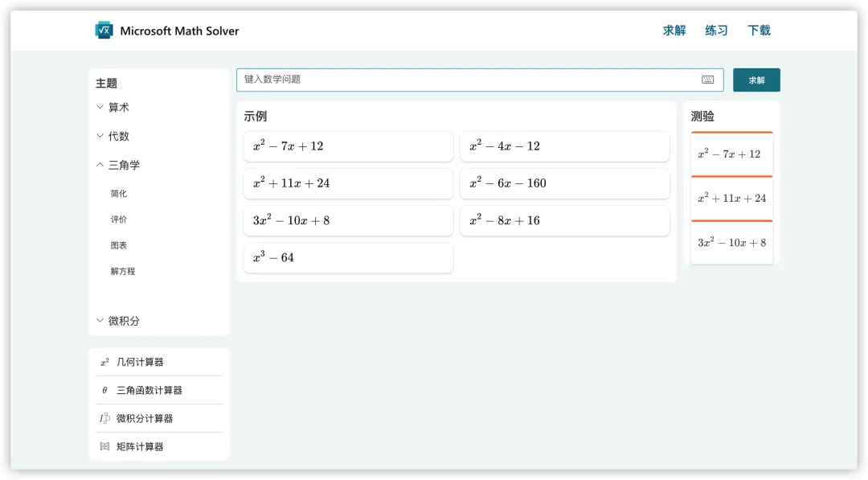Click the 键入数学问题 input field

click(466, 80)
